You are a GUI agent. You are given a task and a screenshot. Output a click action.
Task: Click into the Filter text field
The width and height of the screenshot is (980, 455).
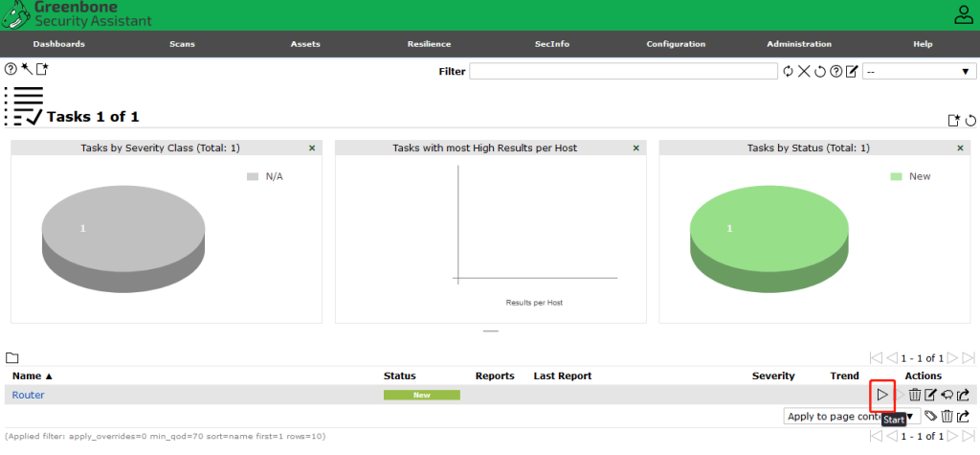[623, 72]
